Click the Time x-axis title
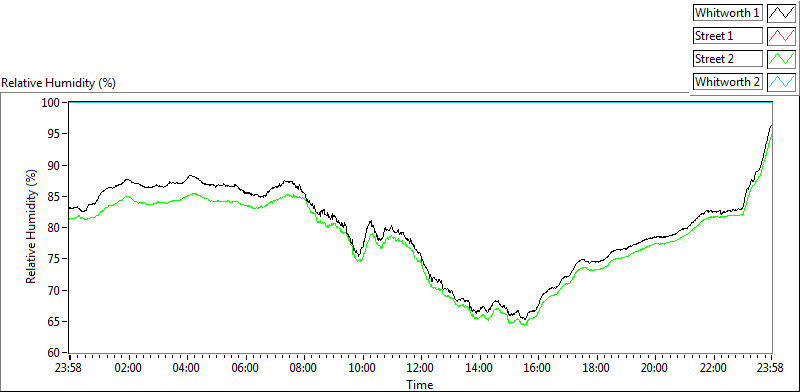The image size is (800, 392). 420,384
